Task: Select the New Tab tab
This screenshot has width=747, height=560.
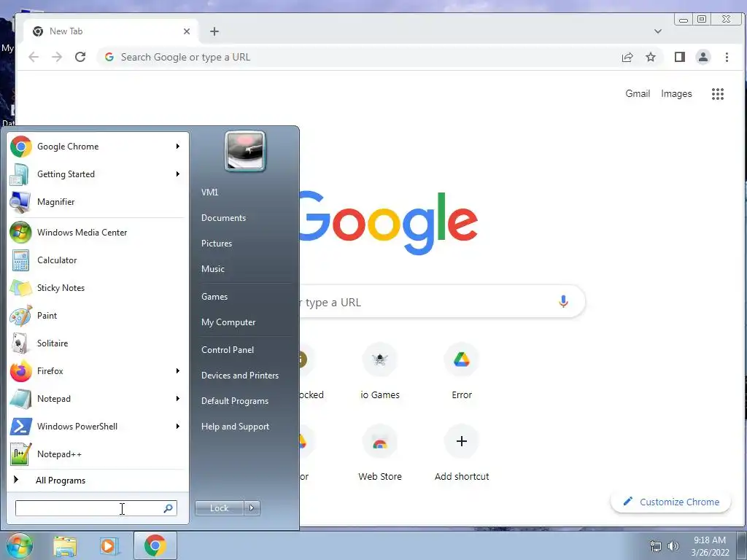Action: click(x=111, y=31)
